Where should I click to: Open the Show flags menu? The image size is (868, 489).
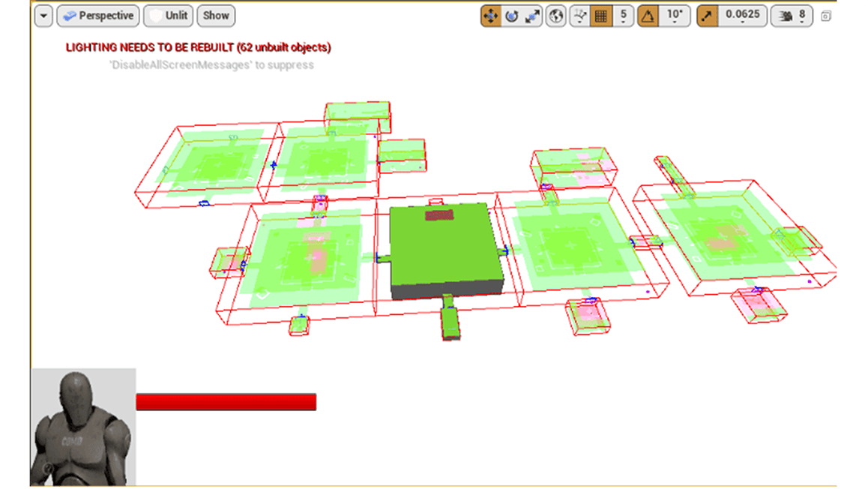[216, 16]
